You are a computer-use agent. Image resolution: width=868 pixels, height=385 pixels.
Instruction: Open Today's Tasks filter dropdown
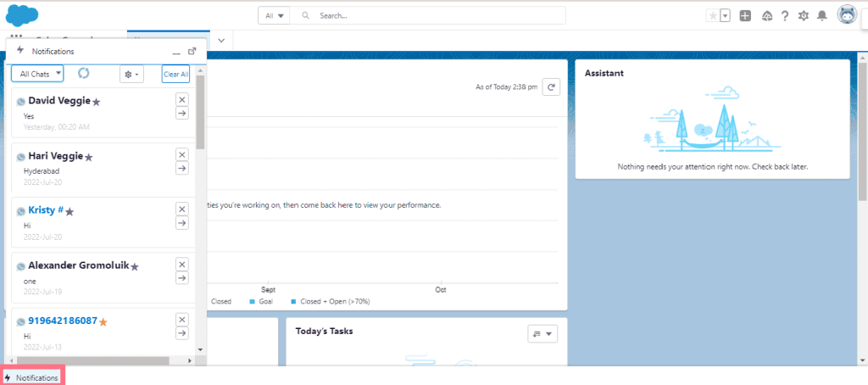coord(542,333)
